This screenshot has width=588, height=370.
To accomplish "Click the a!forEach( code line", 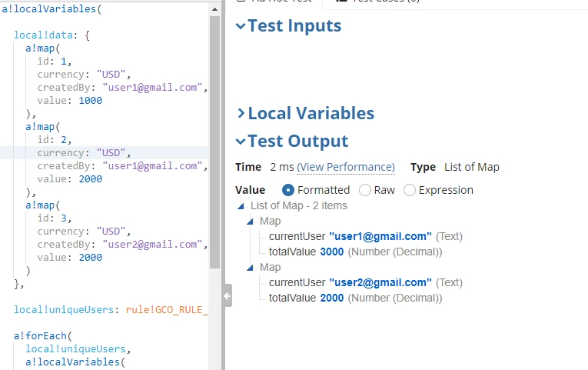I will 43,336.
